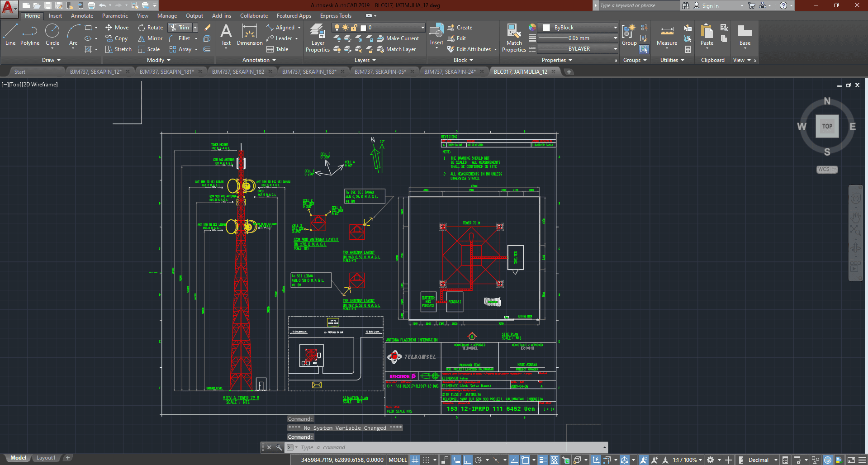Expand the ByLayer linetype dropdown
The image size is (868, 465).
point(578,49)
